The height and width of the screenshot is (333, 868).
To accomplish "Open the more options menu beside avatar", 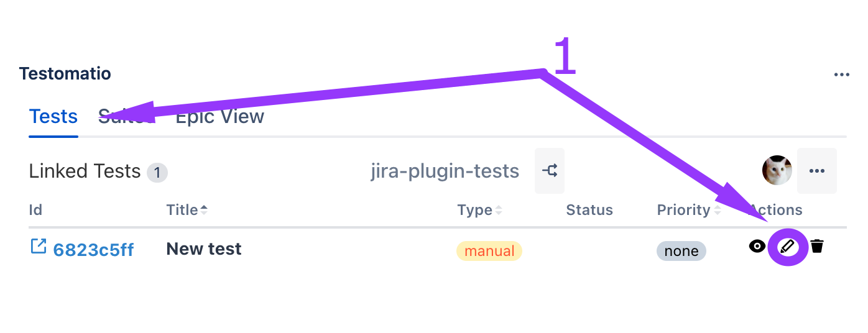I will click(816, 171).
